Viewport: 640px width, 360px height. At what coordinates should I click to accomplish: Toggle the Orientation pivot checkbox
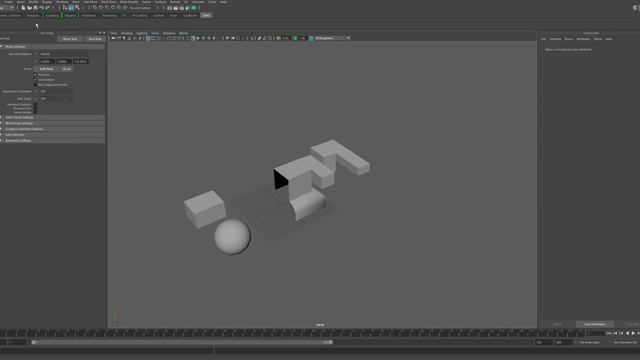[36, 80]
